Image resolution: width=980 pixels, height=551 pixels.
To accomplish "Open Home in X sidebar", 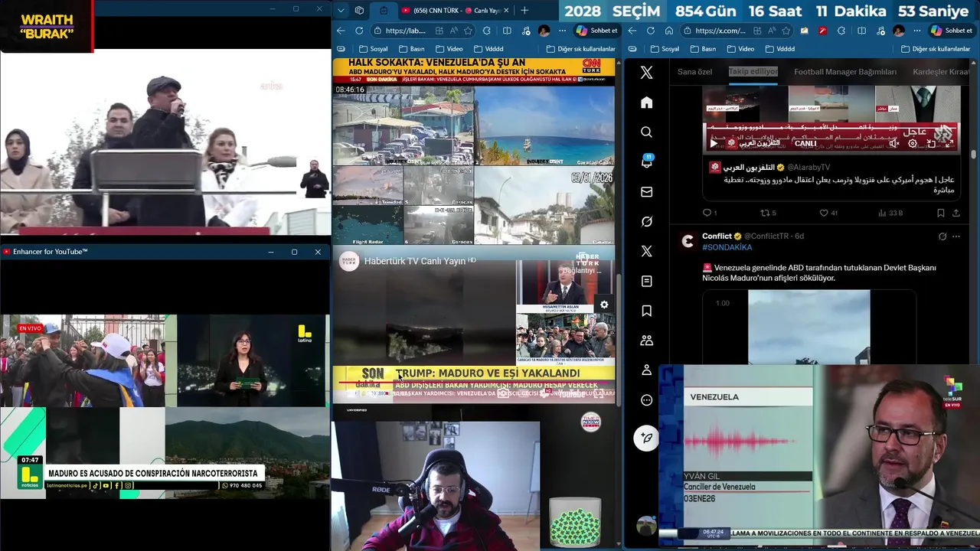I will (646, 103).
